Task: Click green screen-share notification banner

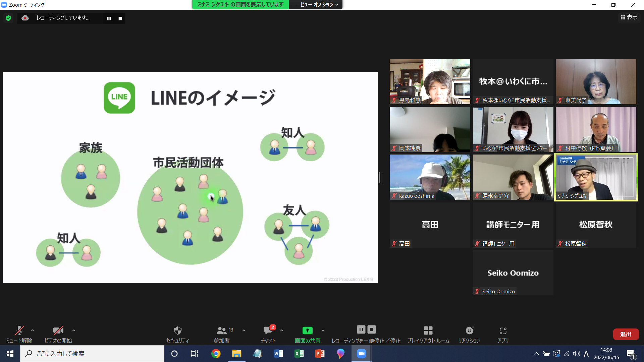Action: pyautogui.click(x=240, y=5)
